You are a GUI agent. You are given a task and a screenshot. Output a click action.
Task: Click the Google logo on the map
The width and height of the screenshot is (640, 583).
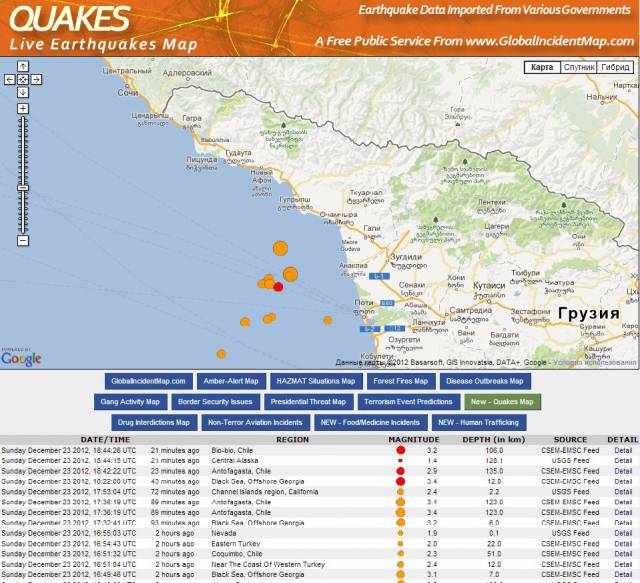(x=21, y=357)
